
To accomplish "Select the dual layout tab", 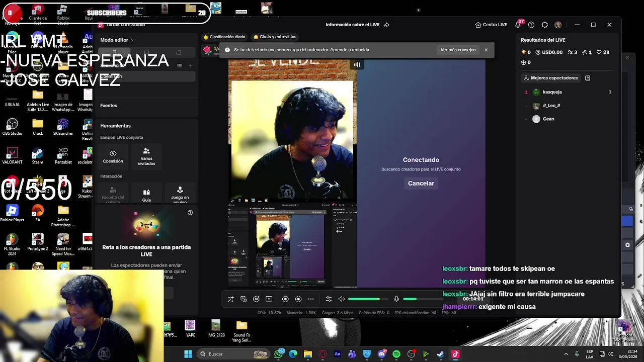I will tap(179, 52).
